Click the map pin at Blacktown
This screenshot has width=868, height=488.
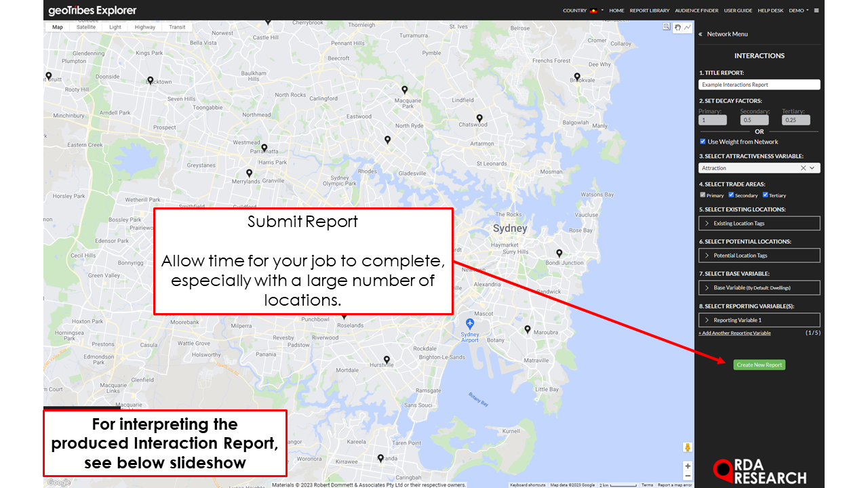point(151,80)
